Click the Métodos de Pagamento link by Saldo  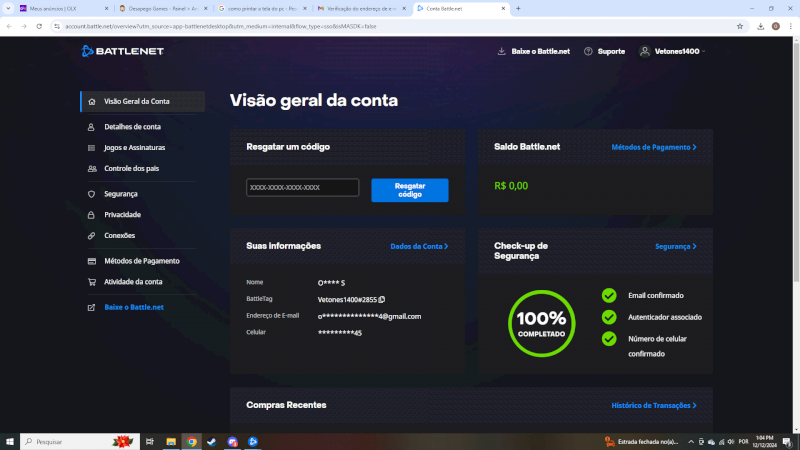(654, 147)
